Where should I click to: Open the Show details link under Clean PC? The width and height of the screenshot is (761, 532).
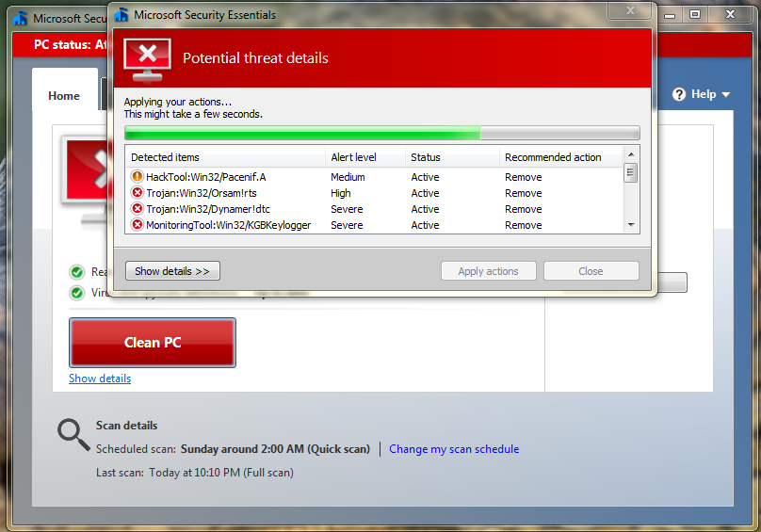coord(100,379)
